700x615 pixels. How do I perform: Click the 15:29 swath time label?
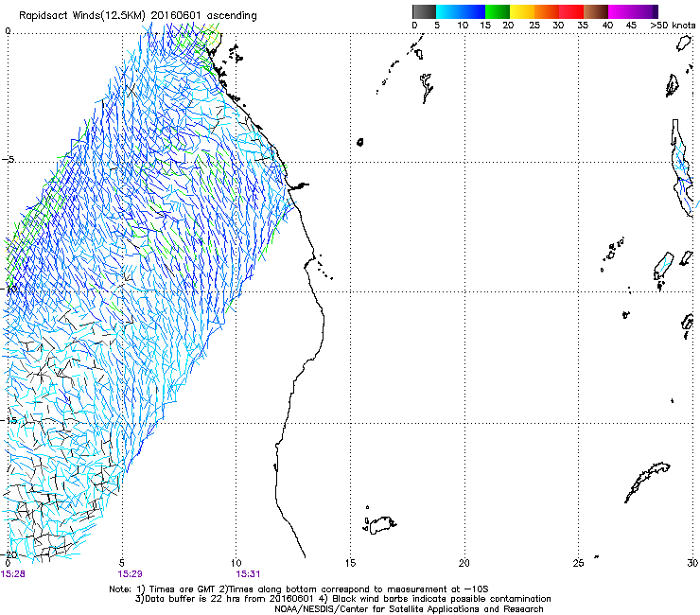[x=130, y=574]
